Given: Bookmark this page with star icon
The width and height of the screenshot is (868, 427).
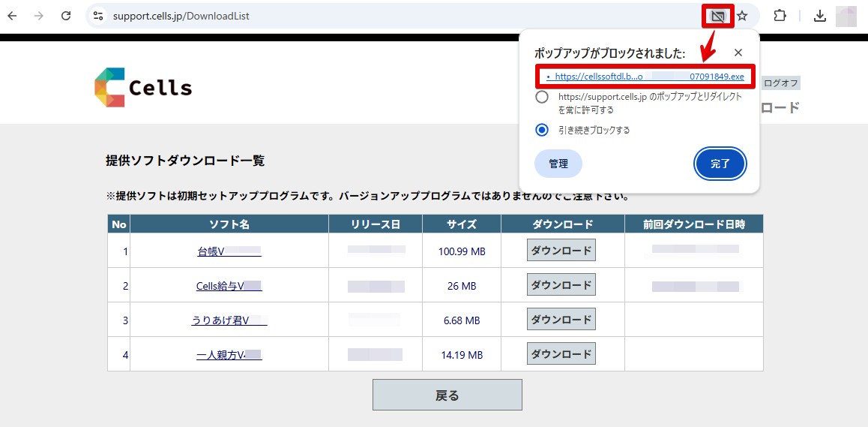Looking at the screenshot, I should coord(742,16).
